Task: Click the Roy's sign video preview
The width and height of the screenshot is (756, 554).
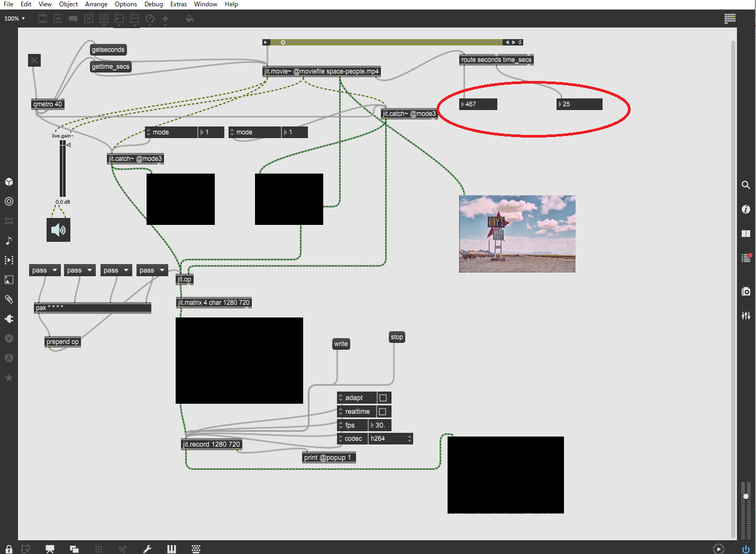Action: click(x=517, y=234)
